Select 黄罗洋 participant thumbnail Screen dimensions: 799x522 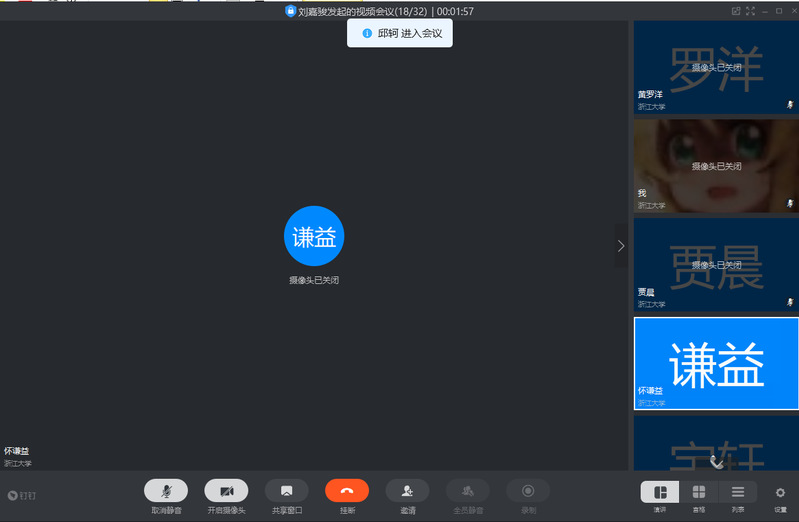point(716,67)
